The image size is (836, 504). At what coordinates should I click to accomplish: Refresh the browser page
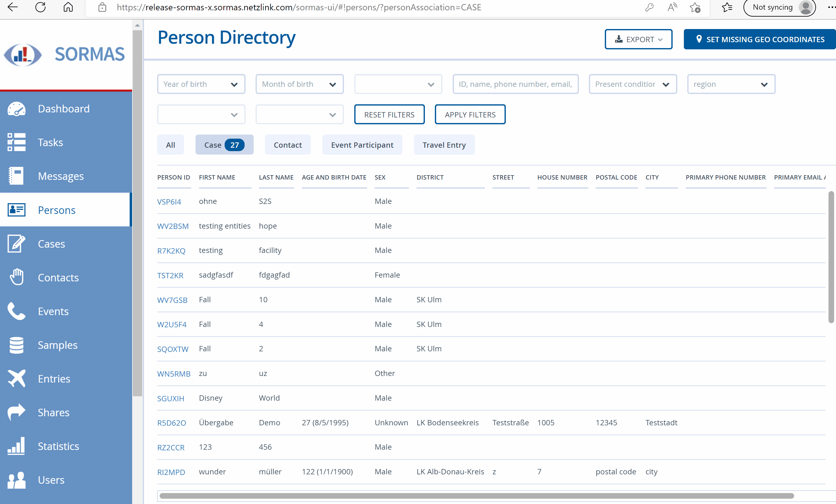[40, 7]
